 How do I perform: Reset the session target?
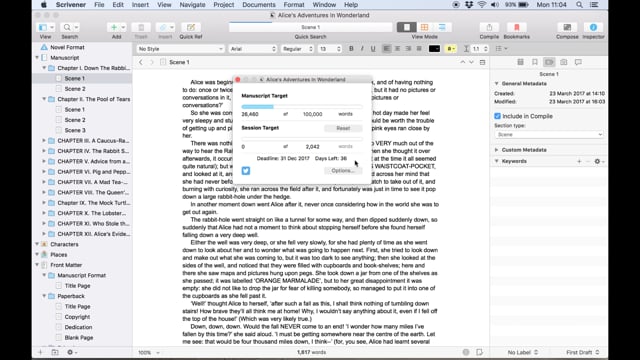343,128
